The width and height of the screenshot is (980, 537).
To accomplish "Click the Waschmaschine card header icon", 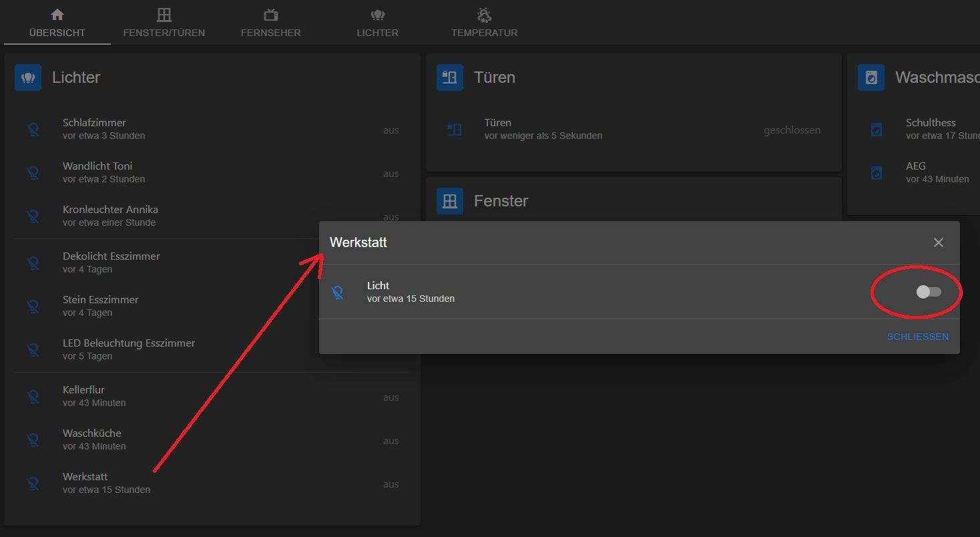I will (871, 77).
